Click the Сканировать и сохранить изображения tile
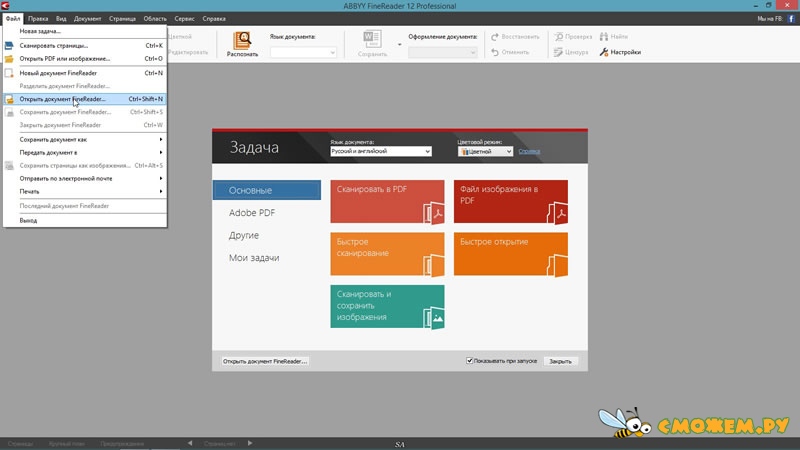 pos(387,307)
